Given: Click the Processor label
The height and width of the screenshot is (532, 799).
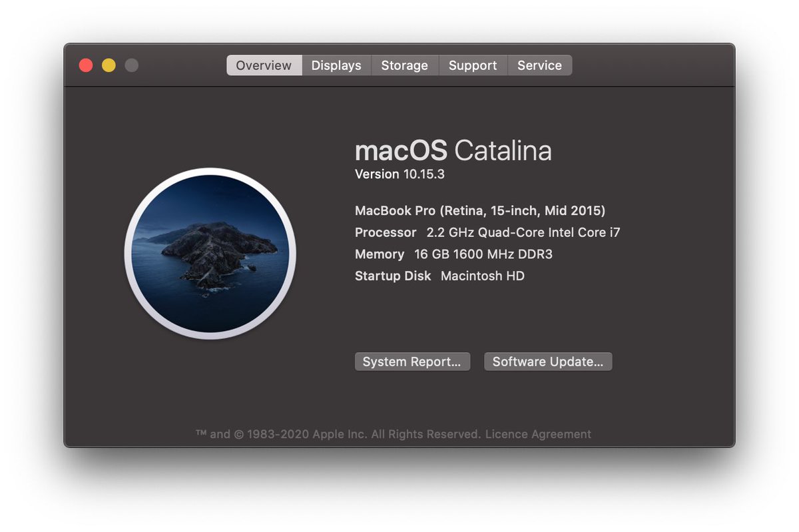Looking at the screenshot, I should [x=386, y=233].
